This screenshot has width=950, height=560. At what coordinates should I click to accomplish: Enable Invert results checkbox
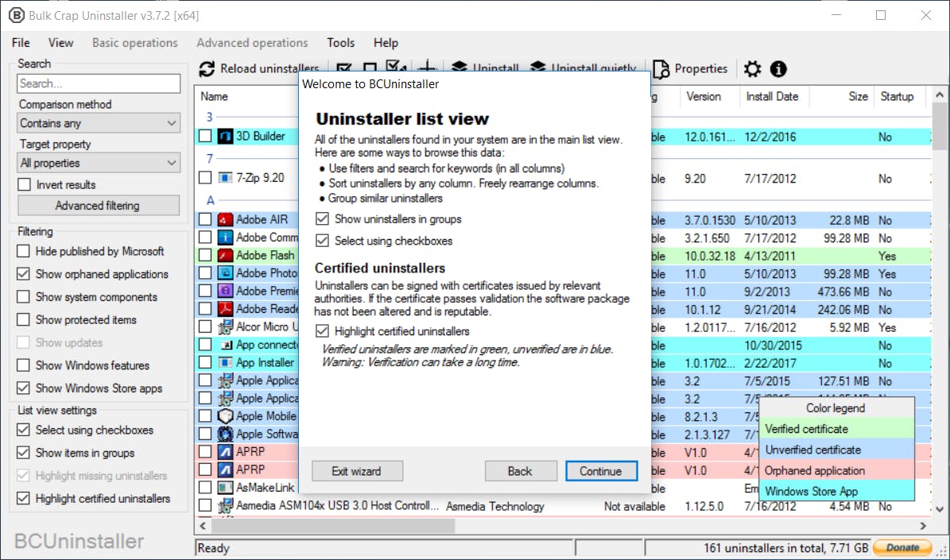click(24, 184)
